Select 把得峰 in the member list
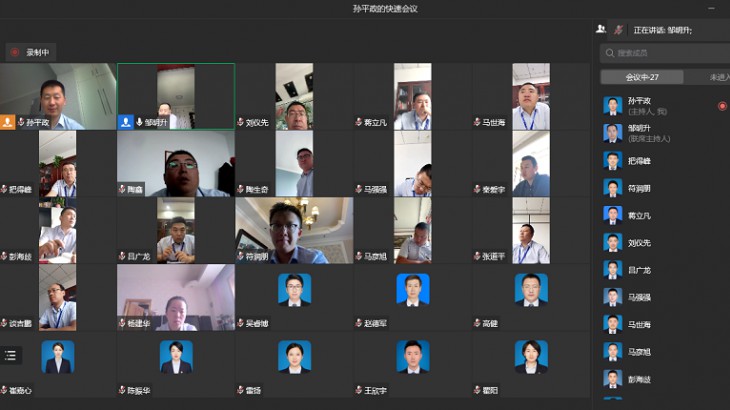The image size is (730, 410). click(x=640, y=160)
